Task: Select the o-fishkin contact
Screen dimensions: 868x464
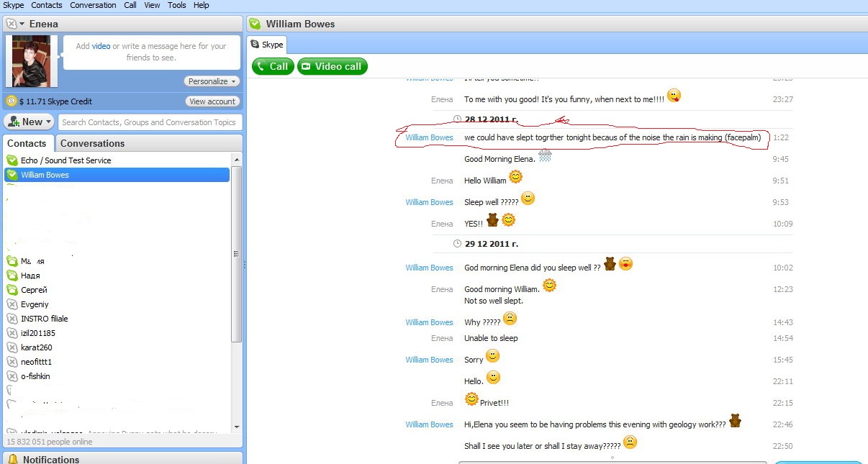Action: [x=117, y=376]
